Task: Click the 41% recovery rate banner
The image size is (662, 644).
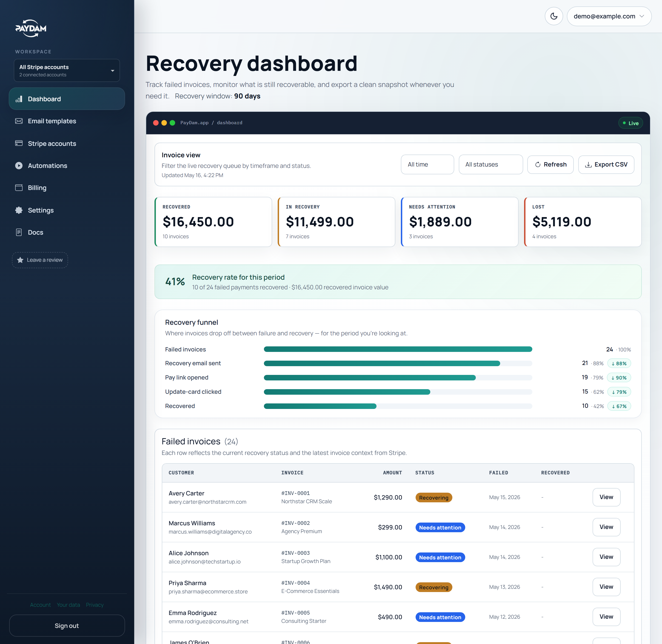Action: [x=398, y=282]
